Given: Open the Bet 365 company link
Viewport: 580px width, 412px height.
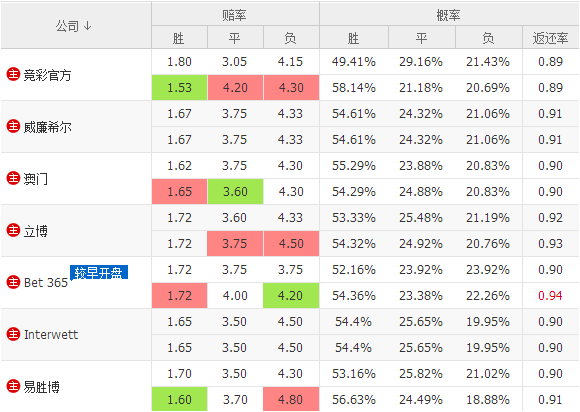Looking at the screenshot, I should point(46,283).
